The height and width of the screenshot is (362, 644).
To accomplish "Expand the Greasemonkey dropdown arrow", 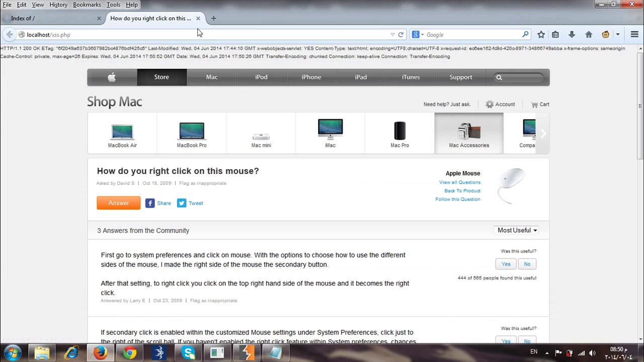I will 617,35.
